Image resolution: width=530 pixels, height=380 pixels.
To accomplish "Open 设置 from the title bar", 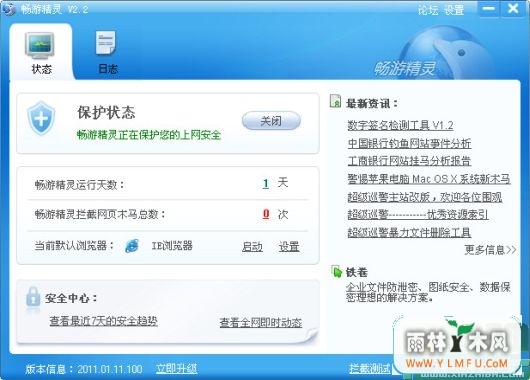I will point(454,10).
